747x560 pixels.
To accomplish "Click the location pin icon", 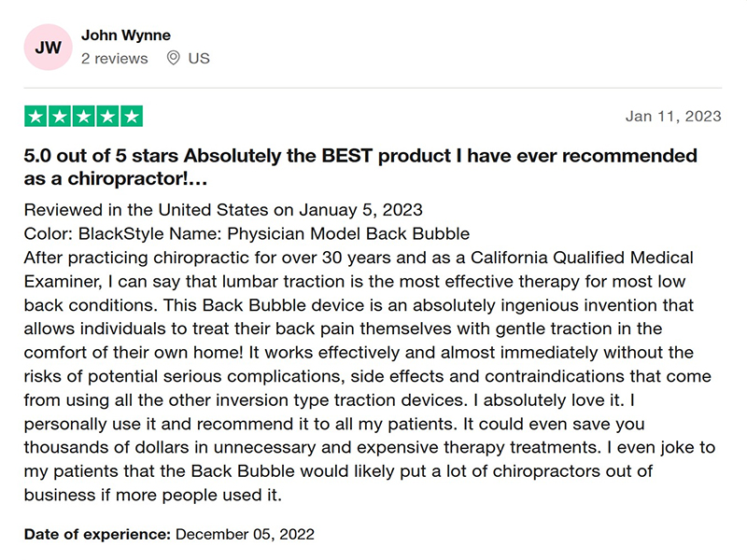I will pos(174,58).
